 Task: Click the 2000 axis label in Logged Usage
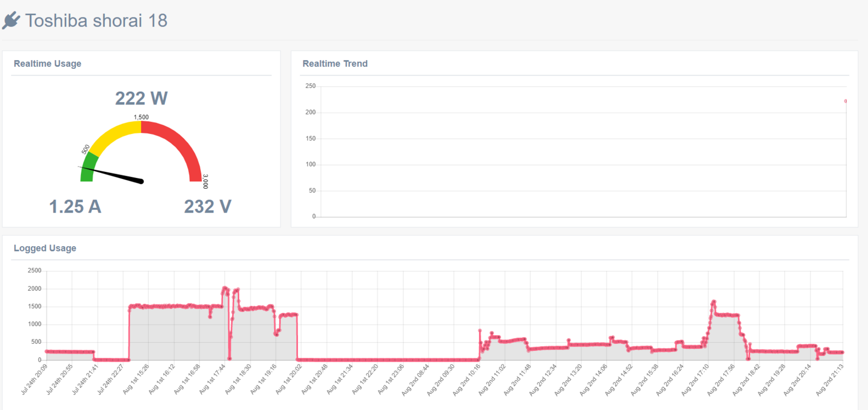[35, 289]
